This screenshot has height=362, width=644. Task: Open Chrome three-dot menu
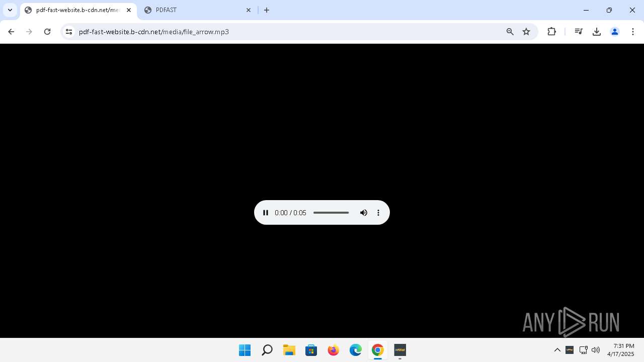[633, 32]
